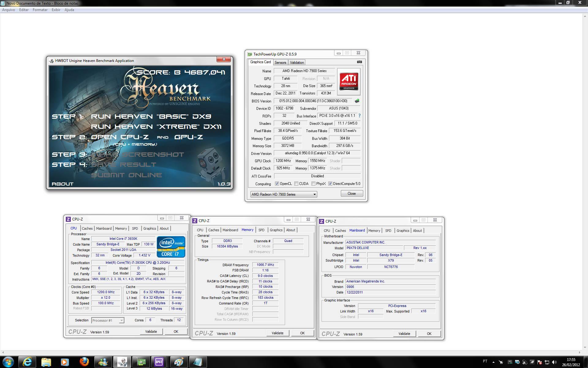Click the DRAM Frequency 1066.7 MHz value
The height and width of the screenshot is (368, 588).
(x=265, y=265)
